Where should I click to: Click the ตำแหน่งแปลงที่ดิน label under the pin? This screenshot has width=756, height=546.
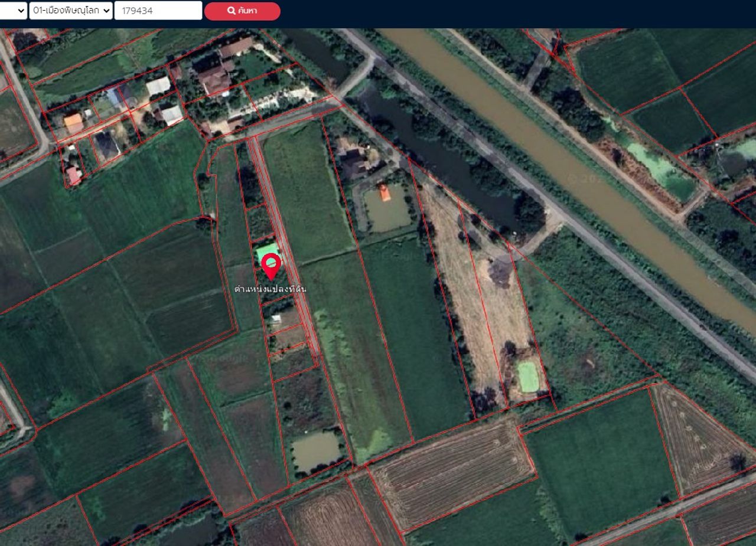[x=270, y=289]
